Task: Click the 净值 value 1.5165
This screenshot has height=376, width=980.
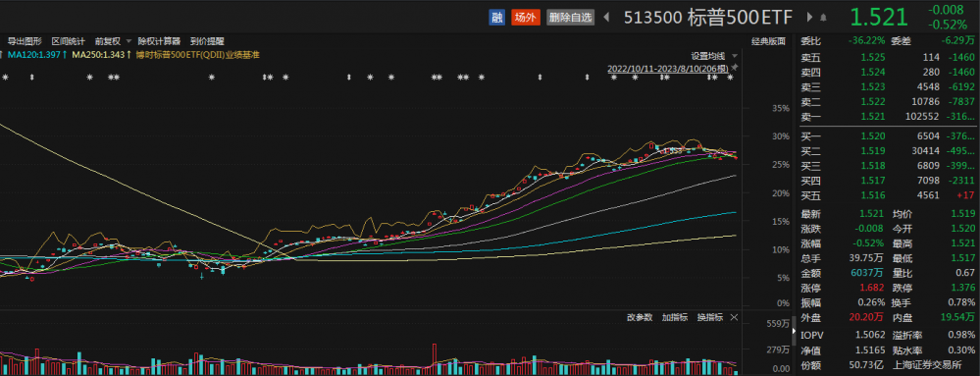Action: coord(870,349)
